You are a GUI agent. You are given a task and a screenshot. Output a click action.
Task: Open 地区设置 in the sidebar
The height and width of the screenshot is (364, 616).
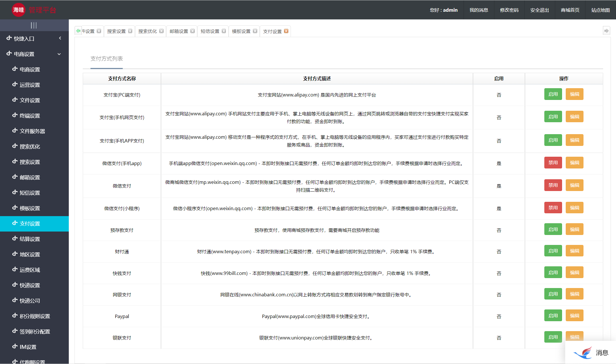34,254
